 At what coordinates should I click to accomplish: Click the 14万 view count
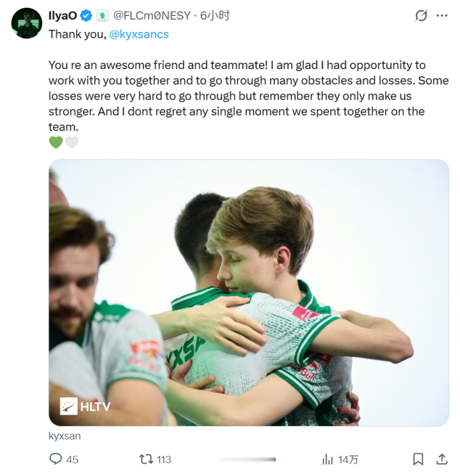point(348,459)
